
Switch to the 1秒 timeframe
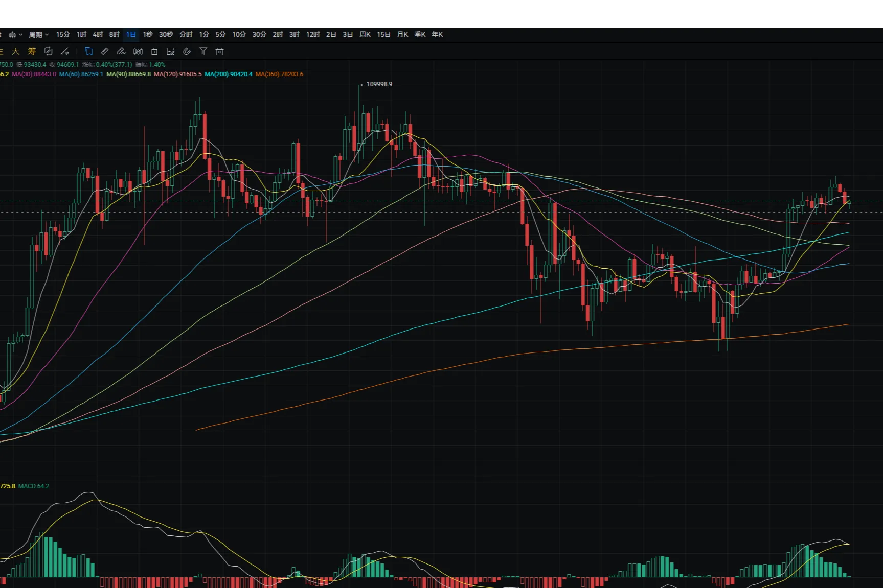(x=148, y=35)
